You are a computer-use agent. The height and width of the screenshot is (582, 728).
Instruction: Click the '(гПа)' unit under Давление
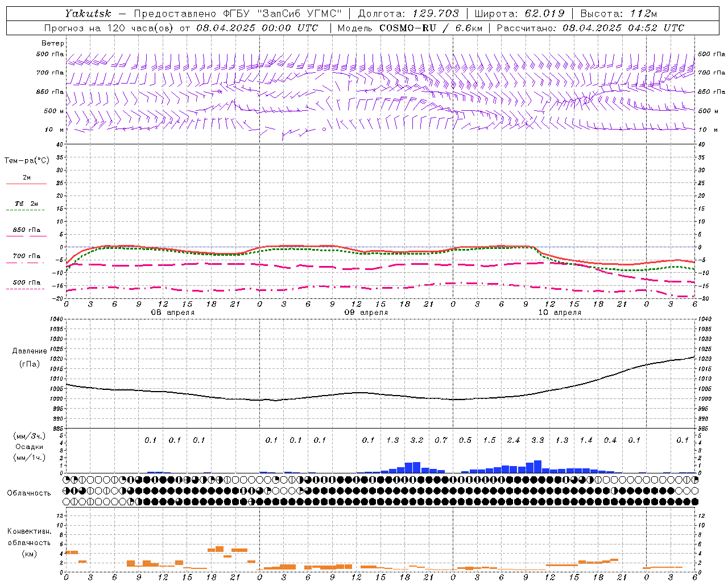pos(30,364)
